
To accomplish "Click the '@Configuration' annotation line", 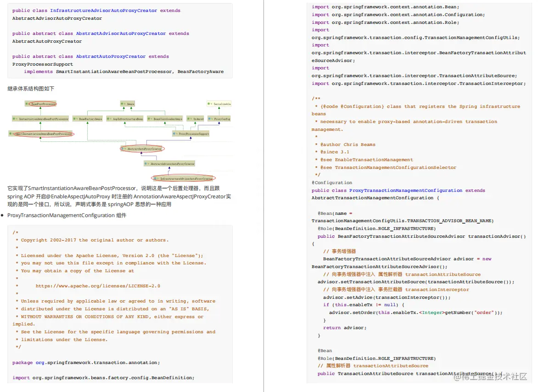I will click(332, 183).
